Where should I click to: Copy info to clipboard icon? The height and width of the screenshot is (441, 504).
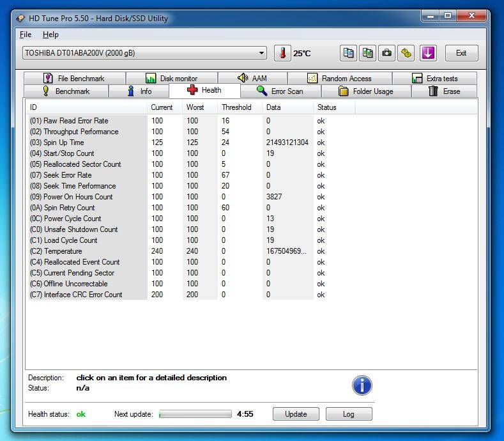coord(348,53)
